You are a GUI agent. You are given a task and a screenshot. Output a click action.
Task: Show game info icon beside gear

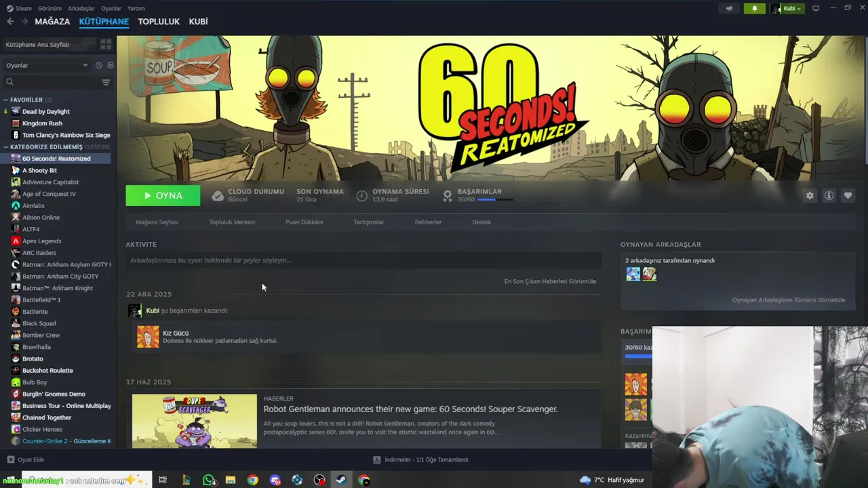coord(829,195)
